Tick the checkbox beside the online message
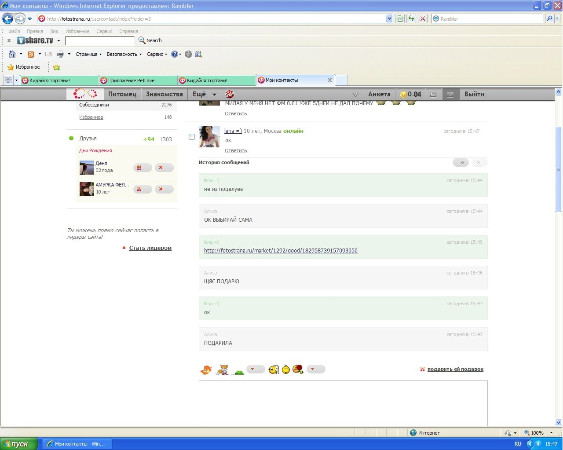 click(x=192, y=137)
